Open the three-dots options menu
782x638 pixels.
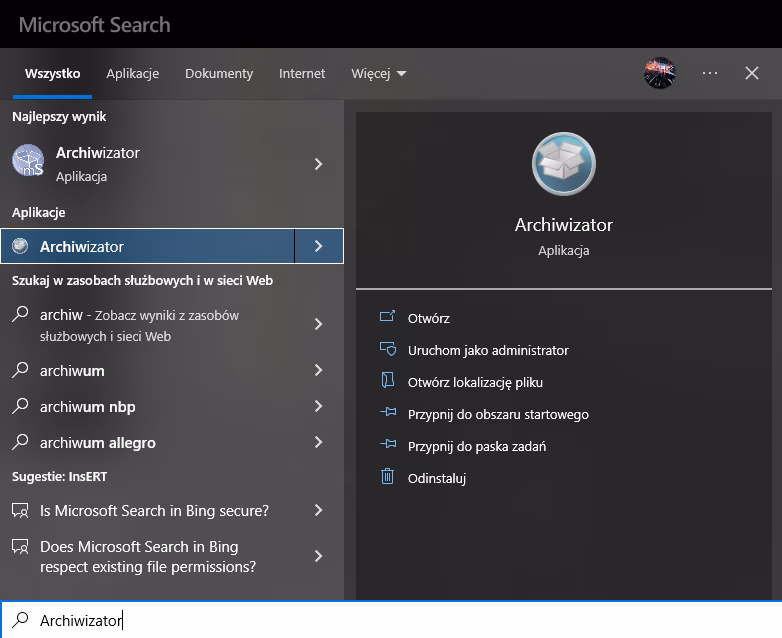(x=710, y=73)
